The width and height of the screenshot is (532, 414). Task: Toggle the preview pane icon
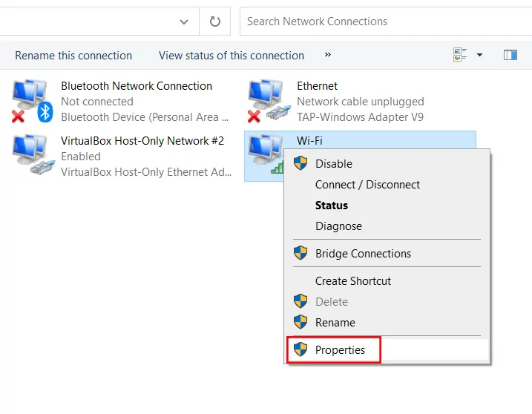tap(510, 55)
